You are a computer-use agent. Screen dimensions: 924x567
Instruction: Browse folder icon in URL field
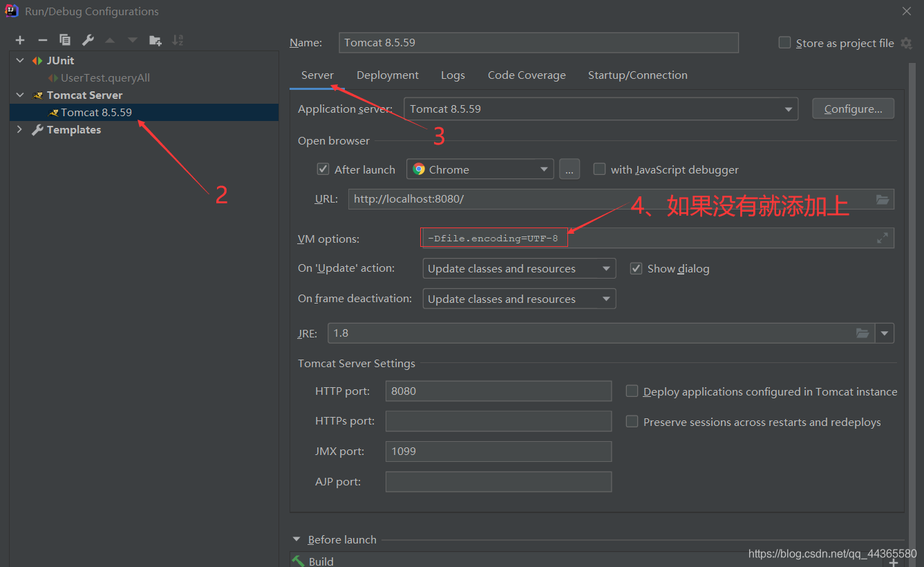coord(883,199)
